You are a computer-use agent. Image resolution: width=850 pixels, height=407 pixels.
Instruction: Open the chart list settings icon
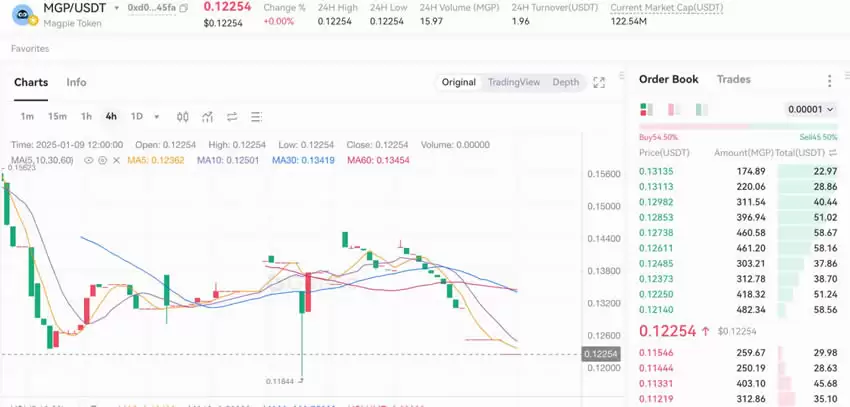coord(257,116)
